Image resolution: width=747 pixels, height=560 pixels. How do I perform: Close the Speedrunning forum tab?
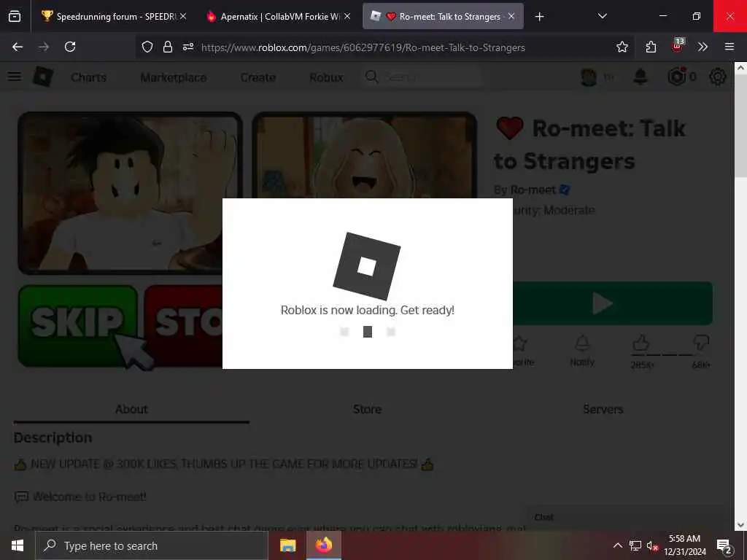point(183,17)
